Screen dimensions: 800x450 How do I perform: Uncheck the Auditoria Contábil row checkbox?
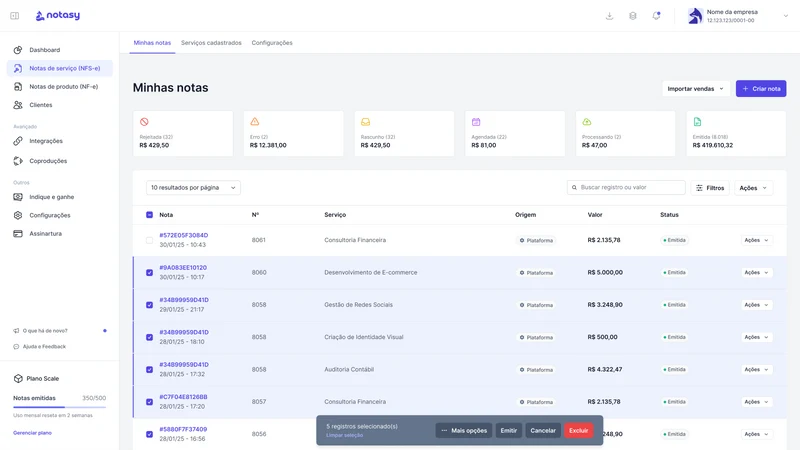(149, 369)
